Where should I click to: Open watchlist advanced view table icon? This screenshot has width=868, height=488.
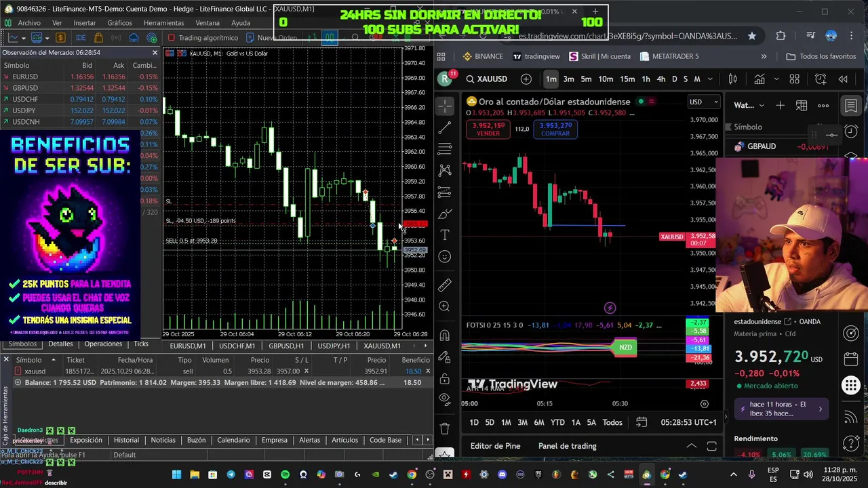pos(802,106)
